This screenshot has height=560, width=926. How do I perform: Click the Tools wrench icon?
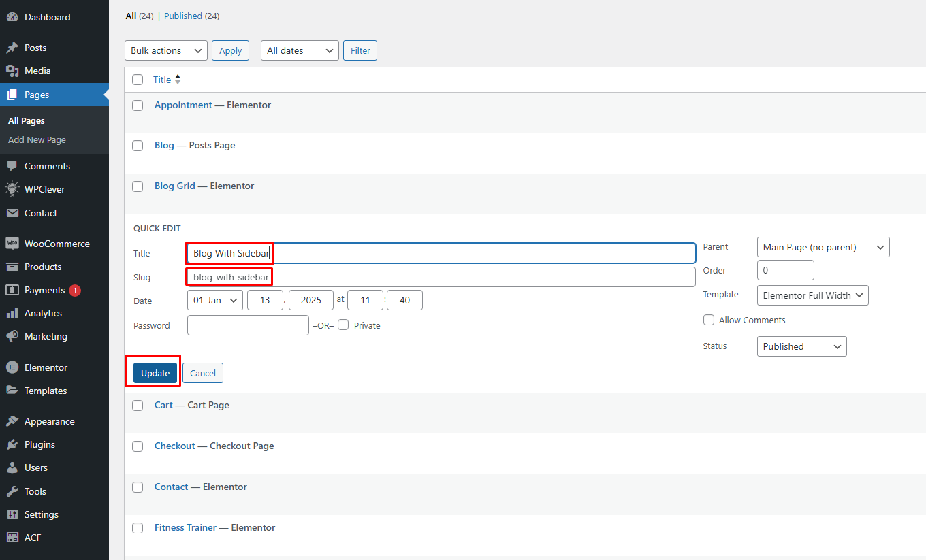(x=12, y=491)
